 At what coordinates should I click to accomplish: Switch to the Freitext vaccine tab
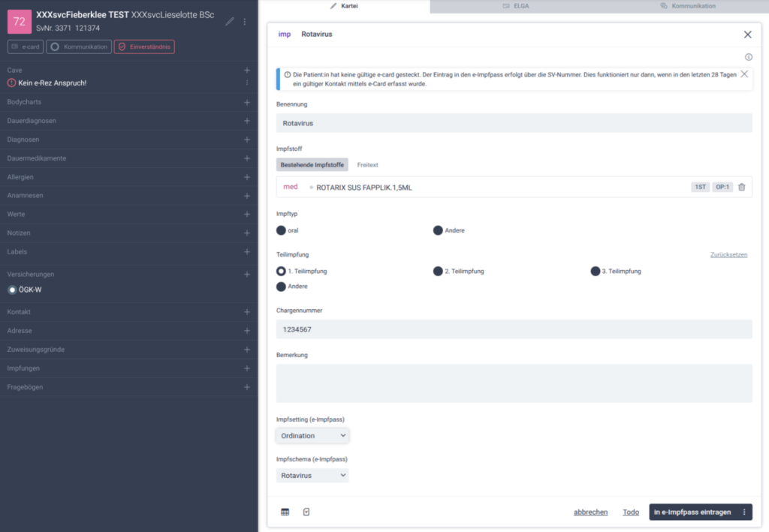(x=367, y=164)
